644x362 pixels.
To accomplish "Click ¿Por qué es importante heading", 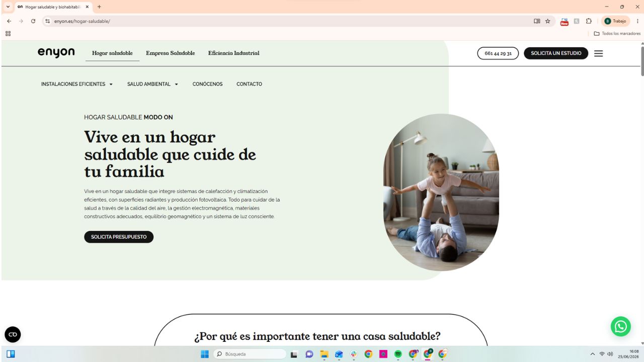I will pyautogui.click(x=317, y=336).
